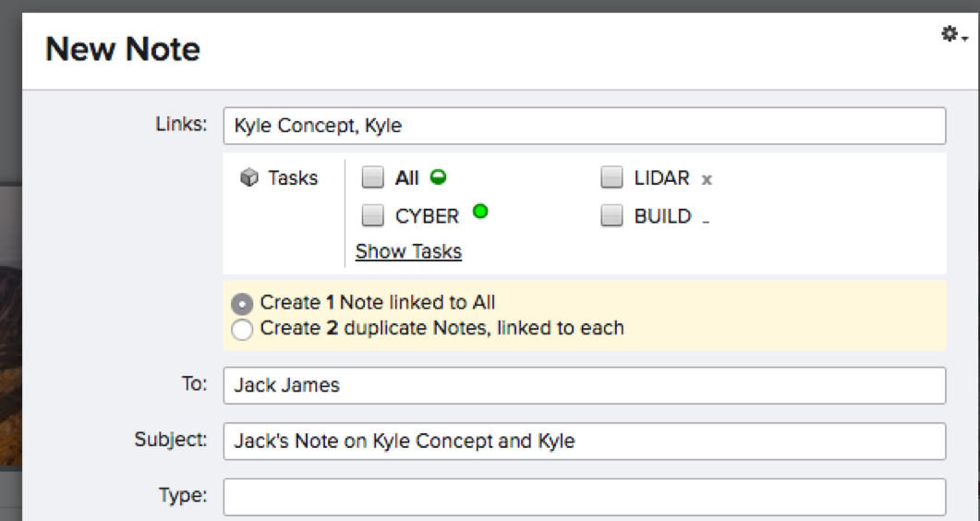Open the Show Tasks link
This screenshot has height=521, width=980.
tap(408, 251)
